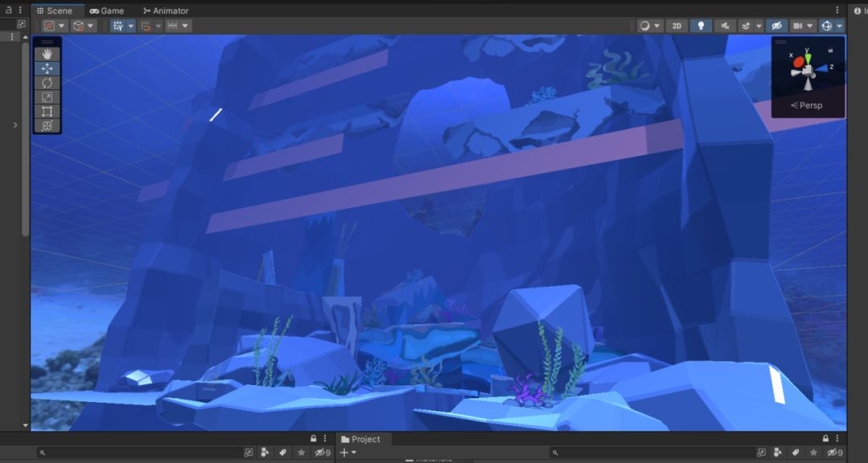Toggle the Project panel lock icon
Screen dimensions: 868x463
tap(826, 439)
